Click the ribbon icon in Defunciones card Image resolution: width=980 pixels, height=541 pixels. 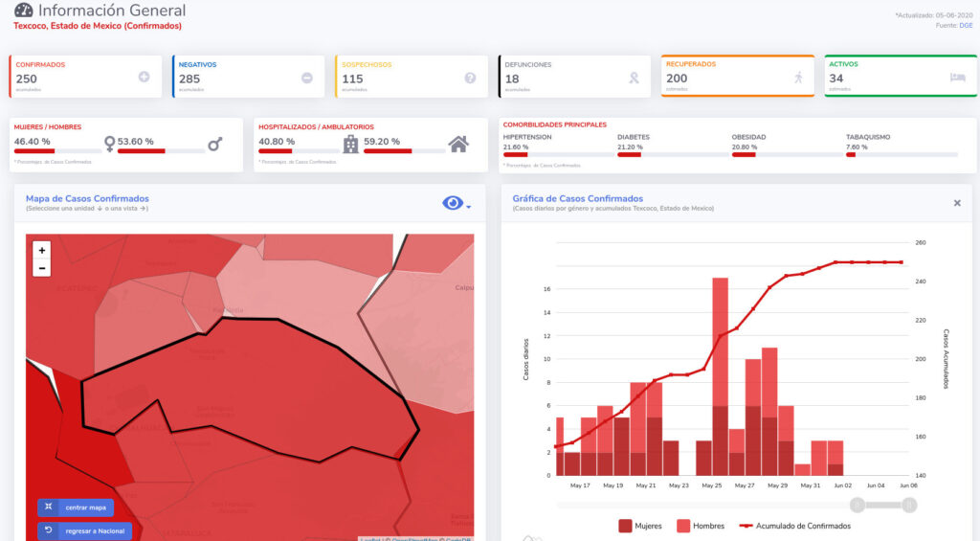click(633, 78)
